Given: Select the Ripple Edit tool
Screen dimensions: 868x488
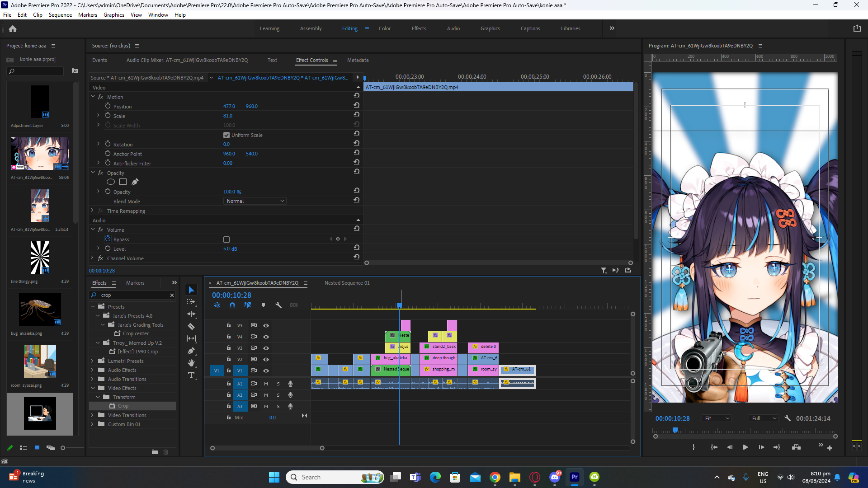Looking at the screenshot, I should point(191,314).
